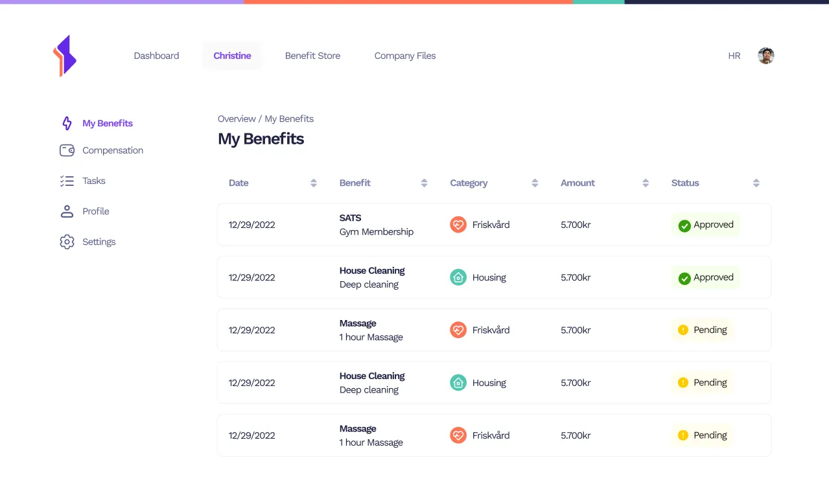Click the Category column header label
The image size is (829, 504).
[x=469, y=183]
